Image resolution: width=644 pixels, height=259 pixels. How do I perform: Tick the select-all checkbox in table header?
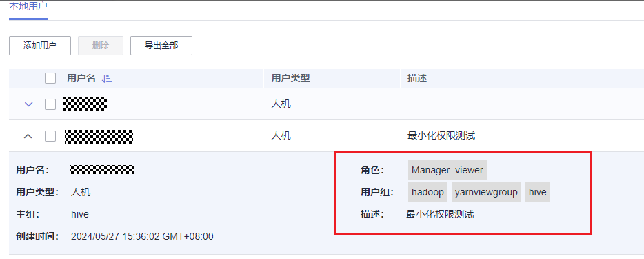50,78
